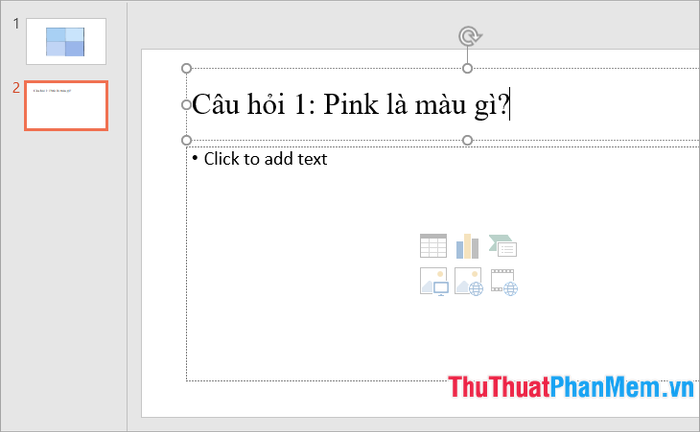The height and width of the screenshot is (432, 700).
Task: Click the Insert SmartArt Graphic icon
Action: (503, 246)
